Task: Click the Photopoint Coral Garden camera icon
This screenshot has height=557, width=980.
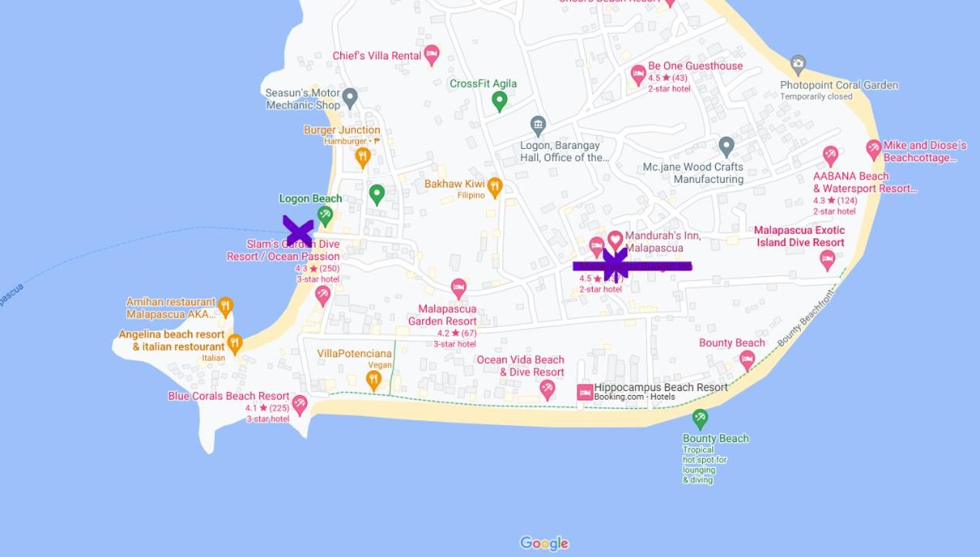Action: 798,64
